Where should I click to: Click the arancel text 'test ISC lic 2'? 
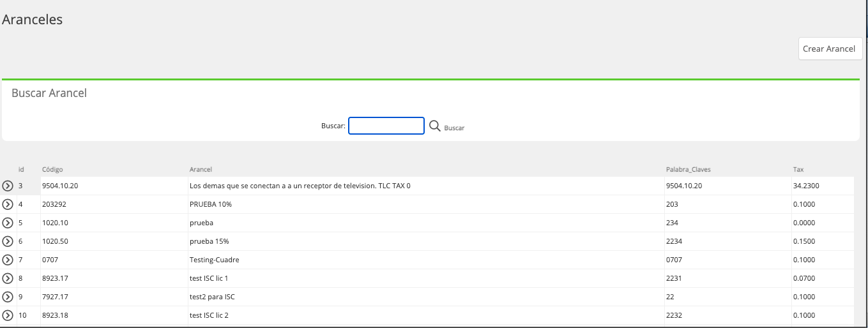coord(209,316)
